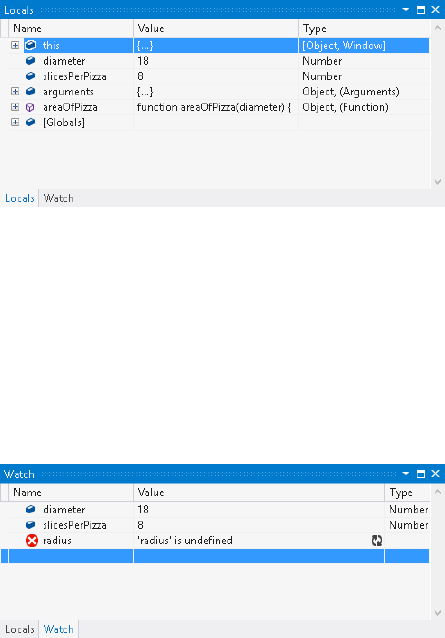Open the Watch panel window options dropdown
Screen dimensions: 445x638
[x=406, y=474]
